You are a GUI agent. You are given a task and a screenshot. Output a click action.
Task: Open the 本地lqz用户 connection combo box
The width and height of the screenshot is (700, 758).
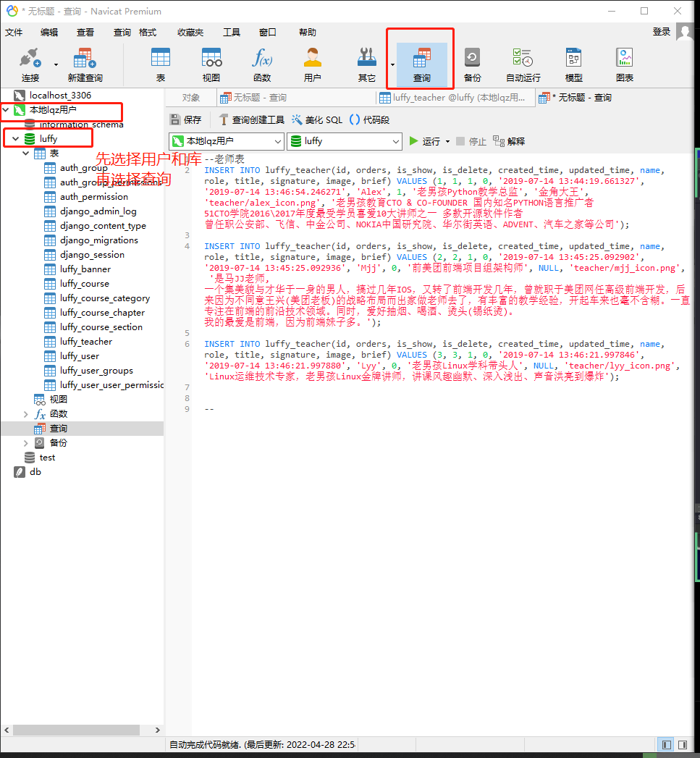coord(227,141)
